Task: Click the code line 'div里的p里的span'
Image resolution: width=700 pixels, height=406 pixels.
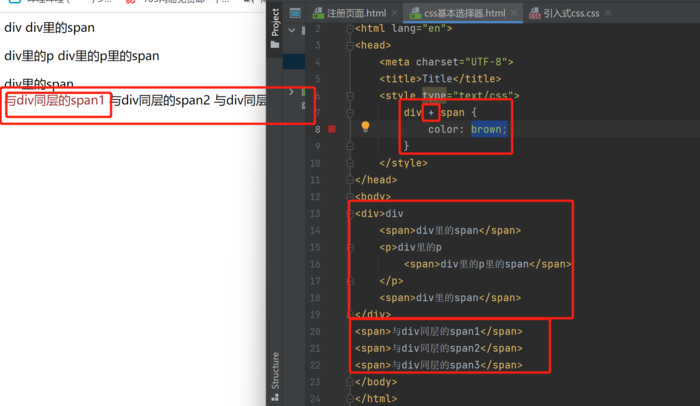Action: 488,264
